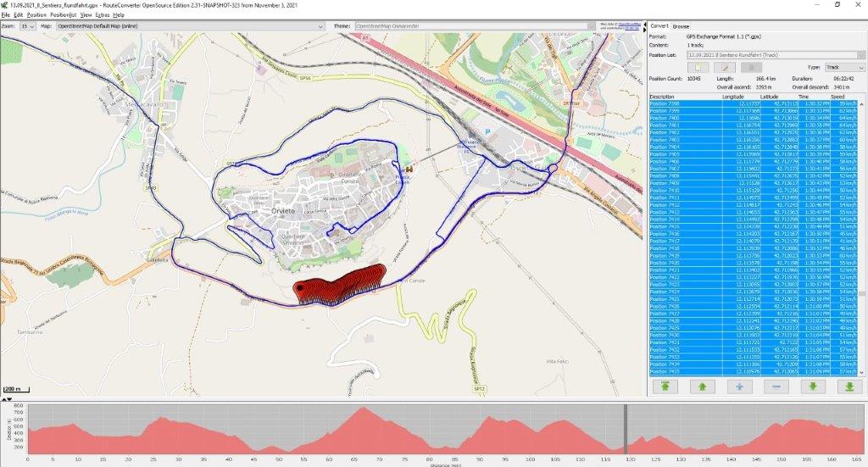The image size is (868, 467).
Task: Click the minus remove position button
Action: [x=776, y=386]
